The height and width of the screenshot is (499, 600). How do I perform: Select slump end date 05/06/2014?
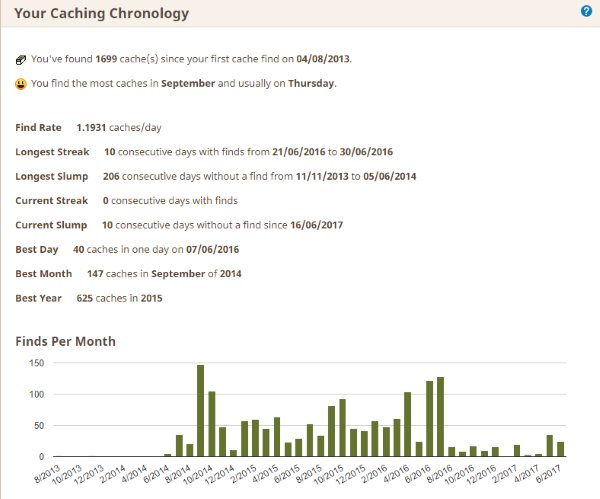390,176
